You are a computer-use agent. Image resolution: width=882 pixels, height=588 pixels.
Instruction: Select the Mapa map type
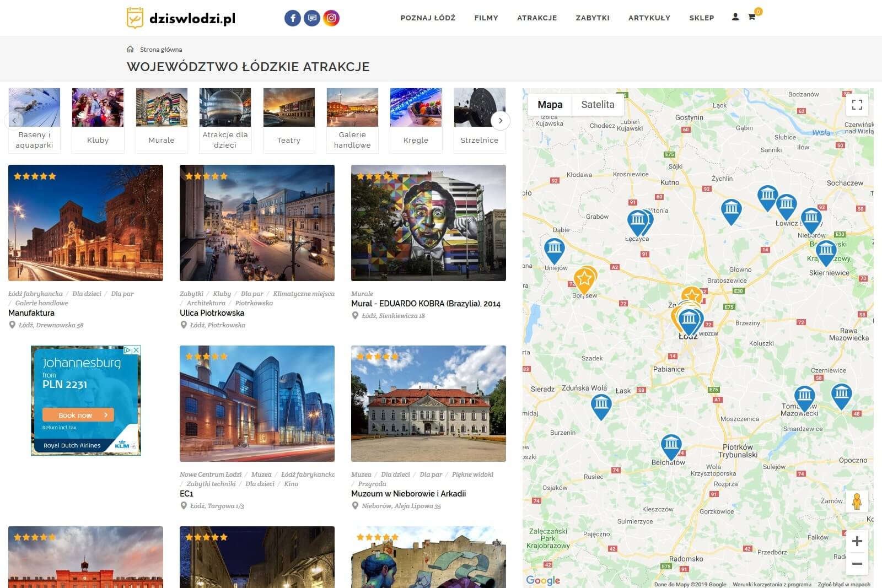pyautogui.click(x=550, y=105)
